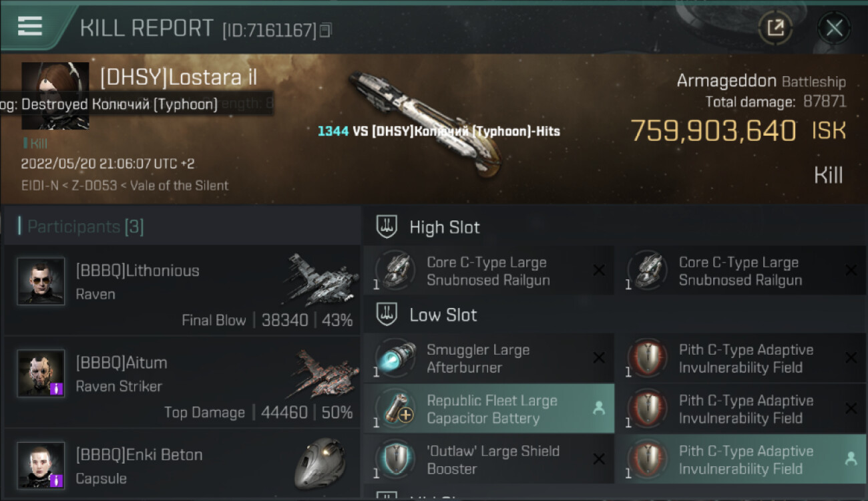The image size is (868, 501).
Task: Select highlighted Pith C-Type Invulnerability Field
Action: (741, 460)
